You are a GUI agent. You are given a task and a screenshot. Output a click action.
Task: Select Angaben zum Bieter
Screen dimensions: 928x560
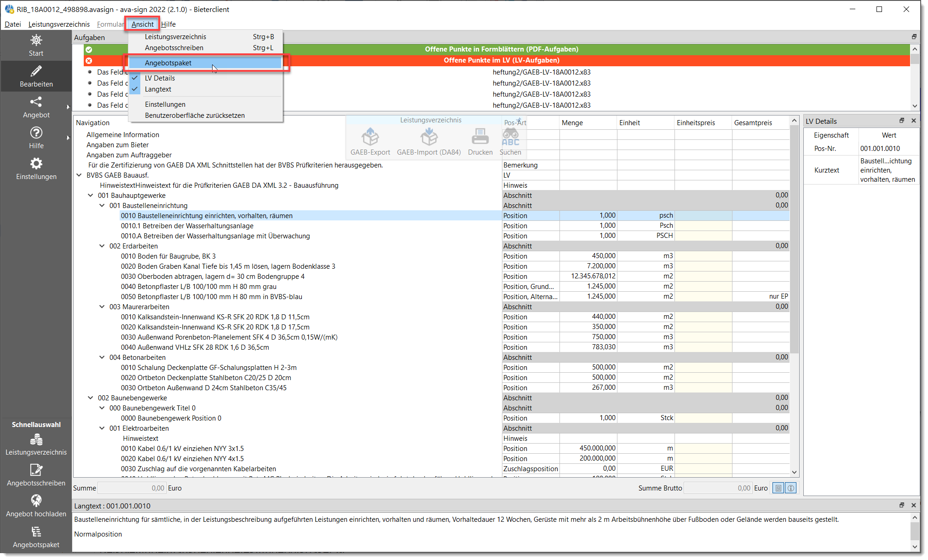click(117, 145)
